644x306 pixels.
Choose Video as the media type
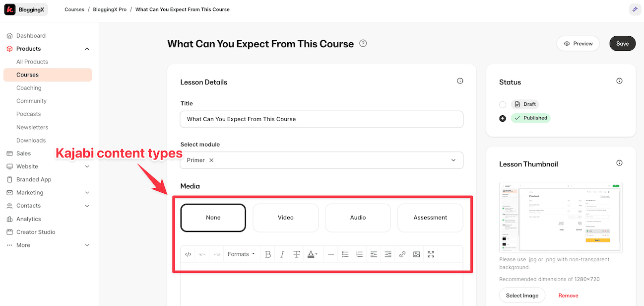coord(286,218)
